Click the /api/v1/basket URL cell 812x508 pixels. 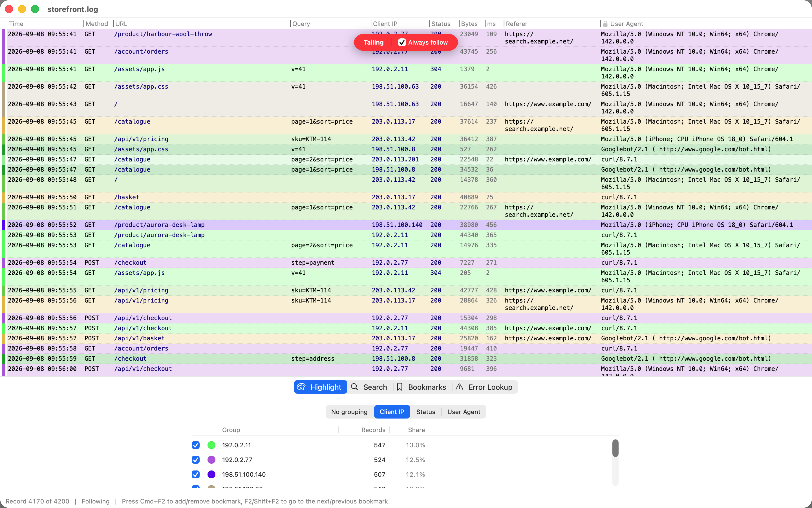[139, 338]
